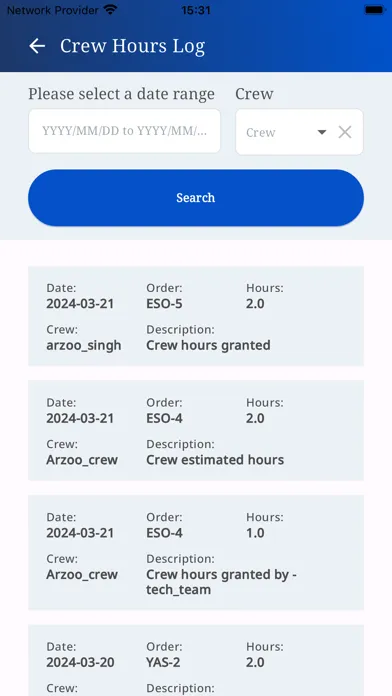Expand the Crew dropdown arrow
392x696 pixels.
tap(322, 132)
